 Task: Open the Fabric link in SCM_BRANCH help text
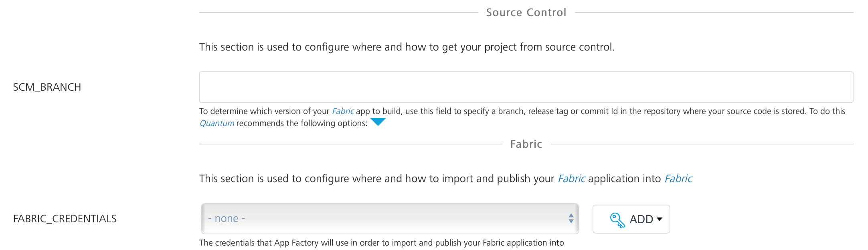click(343, 111)
